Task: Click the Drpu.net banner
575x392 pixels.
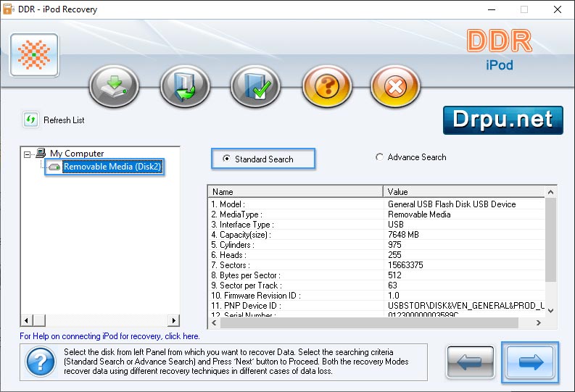Action: tap(502, 120)
